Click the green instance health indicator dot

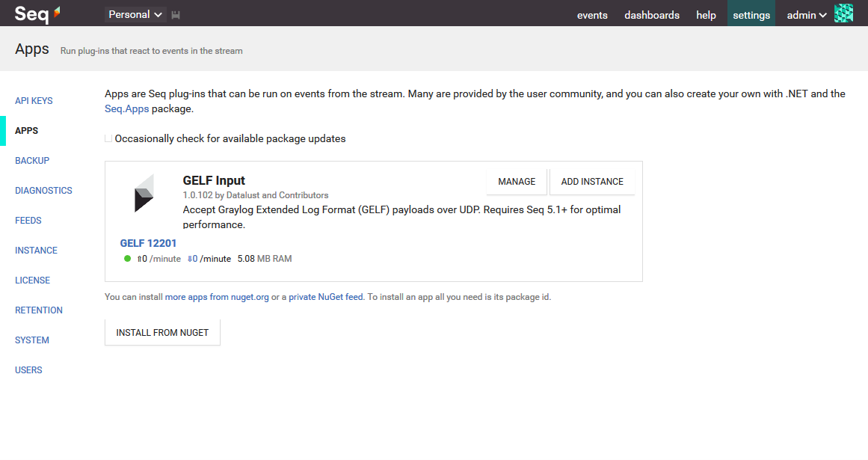126,259
